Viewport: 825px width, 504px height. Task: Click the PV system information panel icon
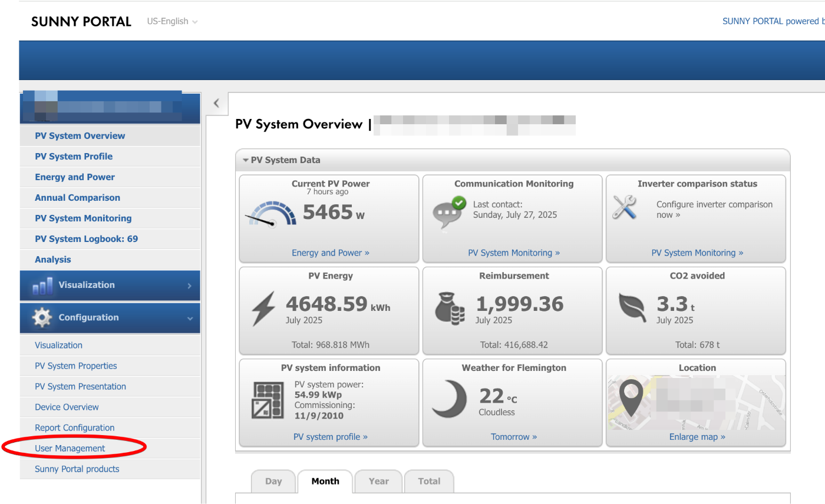click(268, 400)
